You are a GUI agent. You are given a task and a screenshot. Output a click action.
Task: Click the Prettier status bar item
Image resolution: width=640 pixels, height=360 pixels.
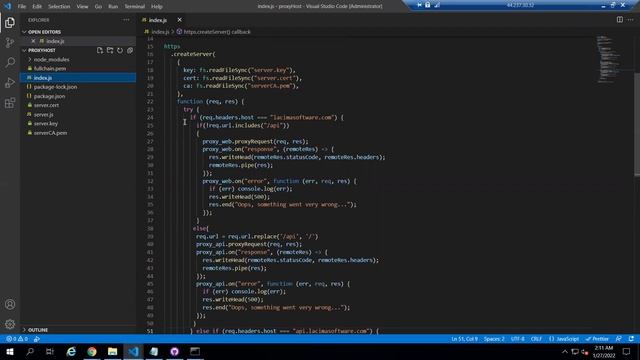pos(597,339)
